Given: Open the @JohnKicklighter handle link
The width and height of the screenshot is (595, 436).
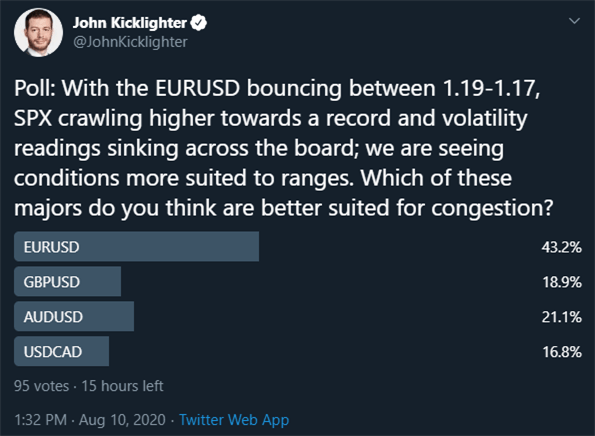Looking at the screenshot, I should [130, 42].
